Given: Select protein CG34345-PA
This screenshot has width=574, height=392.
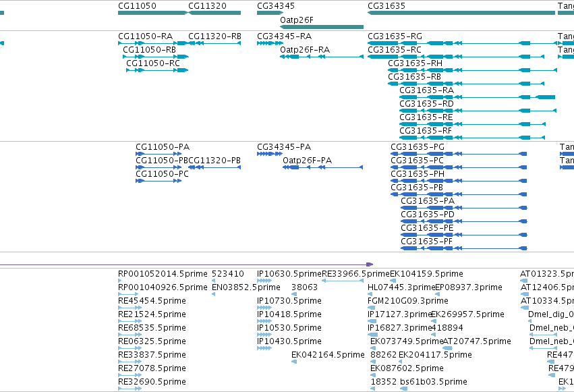Looking at the screenshot, I should point(284,147).
